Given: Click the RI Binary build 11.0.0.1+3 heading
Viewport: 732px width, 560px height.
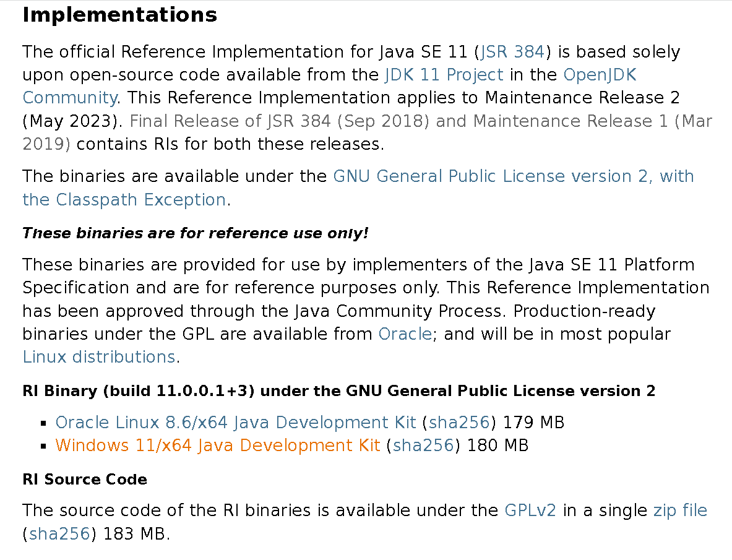Looking at the screenshot, I should (x=339, y=390).
